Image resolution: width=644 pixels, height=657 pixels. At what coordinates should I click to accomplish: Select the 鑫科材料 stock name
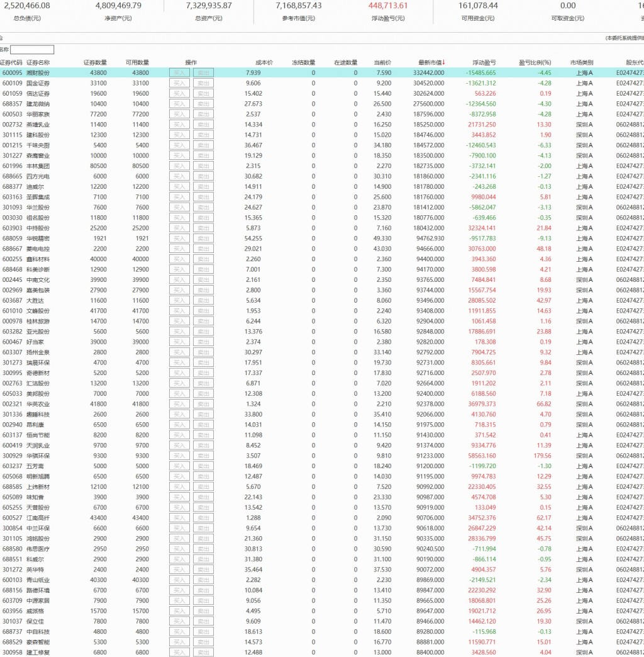coord(38,259)
